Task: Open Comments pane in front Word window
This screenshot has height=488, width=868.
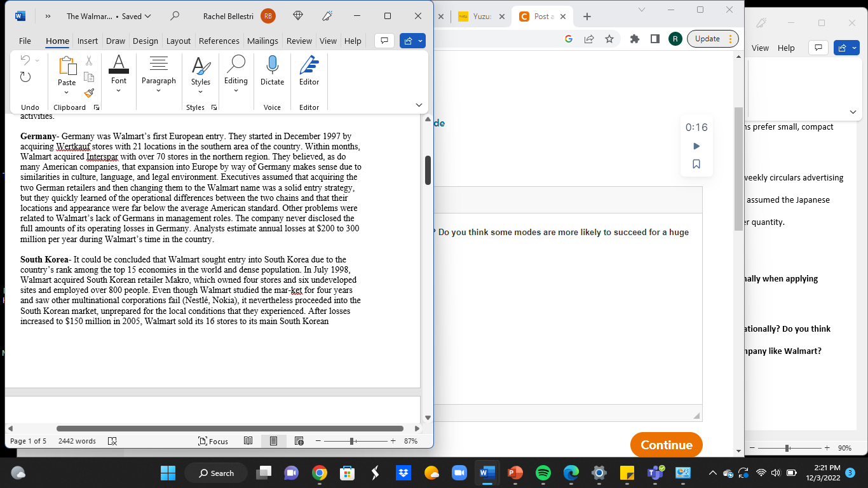Action: tap(384, 41)
